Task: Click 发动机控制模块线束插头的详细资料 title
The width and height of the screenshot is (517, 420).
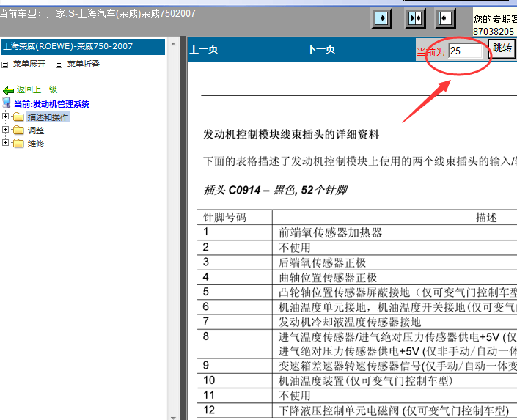Action: 291,135
